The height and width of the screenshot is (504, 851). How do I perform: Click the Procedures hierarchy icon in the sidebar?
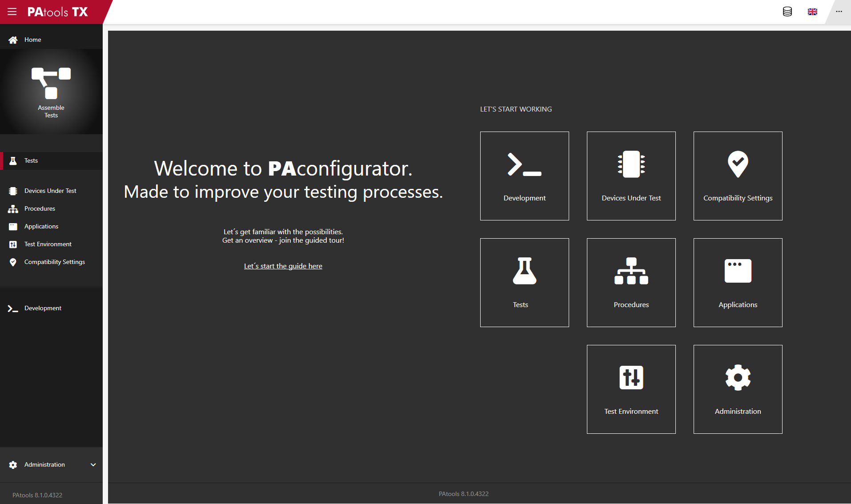(x=13, y=209)
